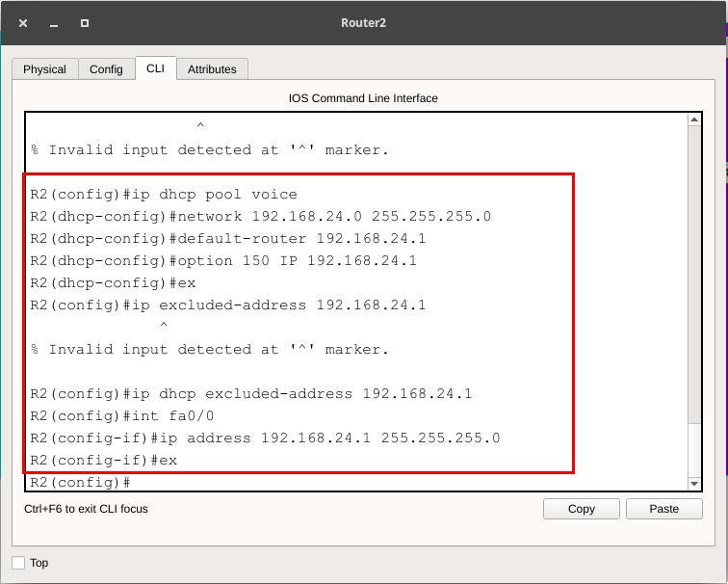The width and height of the screenshot is (728, 584).
Task: Enable the Top checkbox
Action: pyautogui.click(x=18, y=563)
